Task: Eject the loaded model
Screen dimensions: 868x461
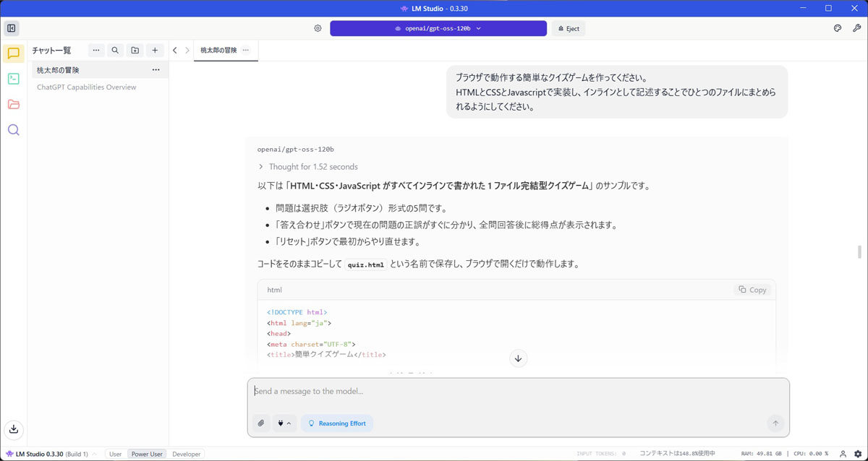Action: 569,28
